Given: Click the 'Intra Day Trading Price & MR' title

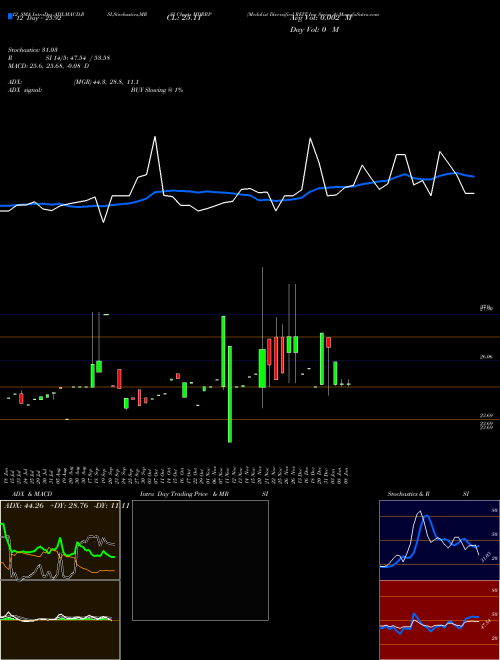Looking at the screenshot, I should pos(184,494).
